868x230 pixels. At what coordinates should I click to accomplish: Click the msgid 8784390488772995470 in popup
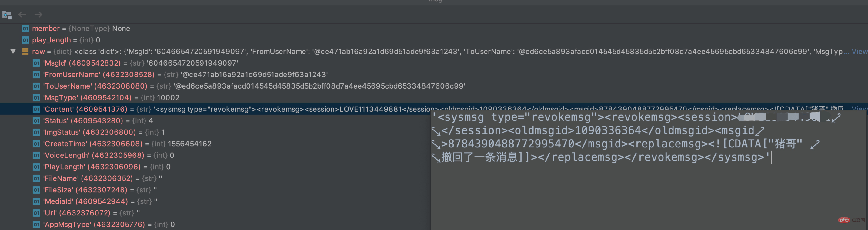(x=511, y=144)
